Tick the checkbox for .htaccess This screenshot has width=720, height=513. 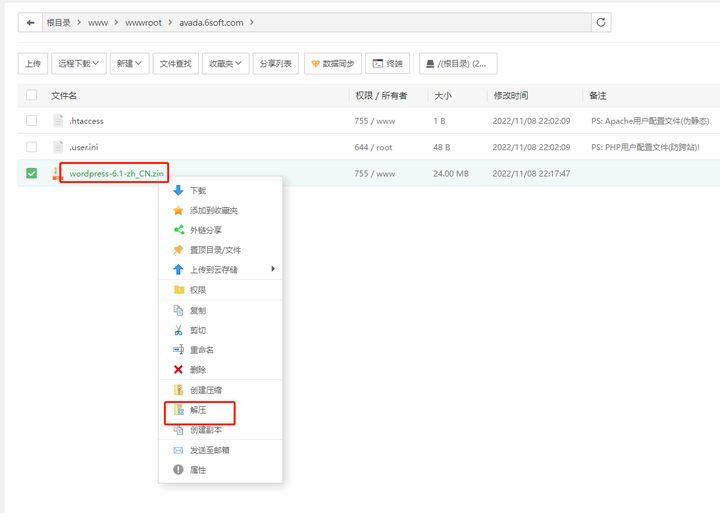pos(32,121)
